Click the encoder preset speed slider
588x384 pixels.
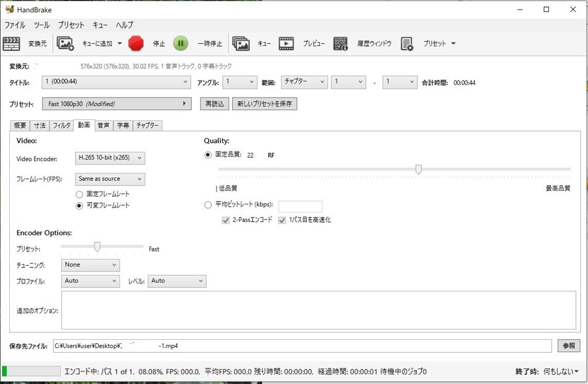[98, 247]
